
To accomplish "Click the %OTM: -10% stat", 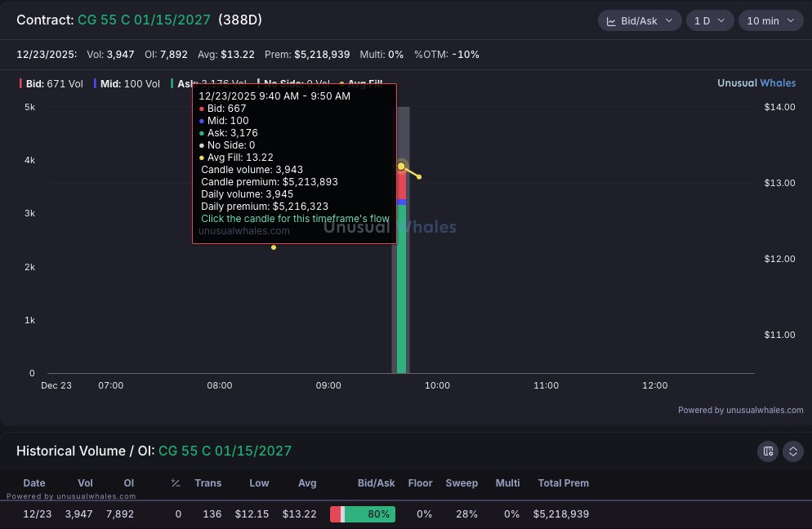I will tap(446, 55).
